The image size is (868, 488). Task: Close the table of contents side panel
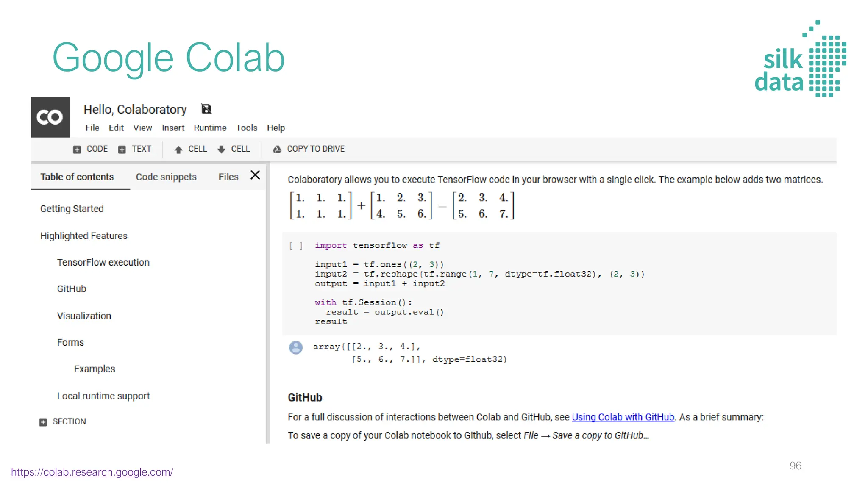(x=255, y=175)
